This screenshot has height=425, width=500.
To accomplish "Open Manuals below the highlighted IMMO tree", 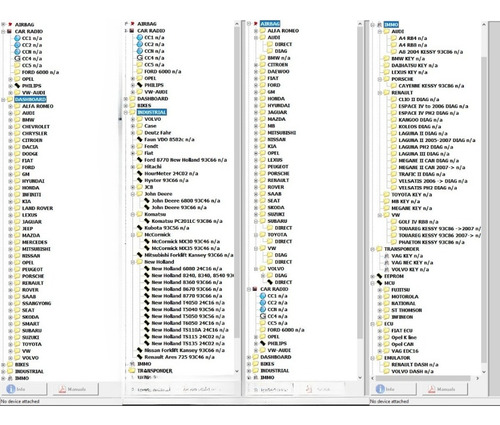I will coord(445,389).
